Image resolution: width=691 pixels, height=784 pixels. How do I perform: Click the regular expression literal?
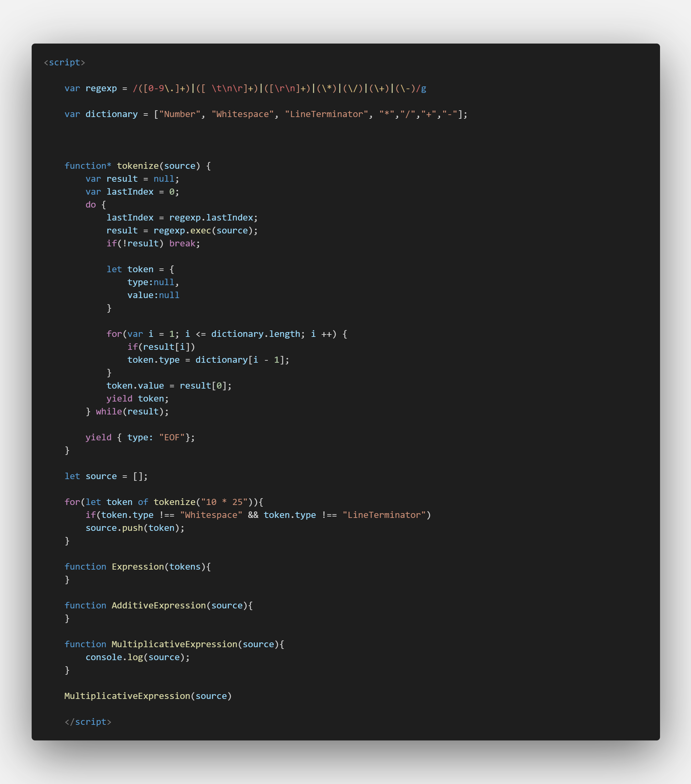point(279,88)
